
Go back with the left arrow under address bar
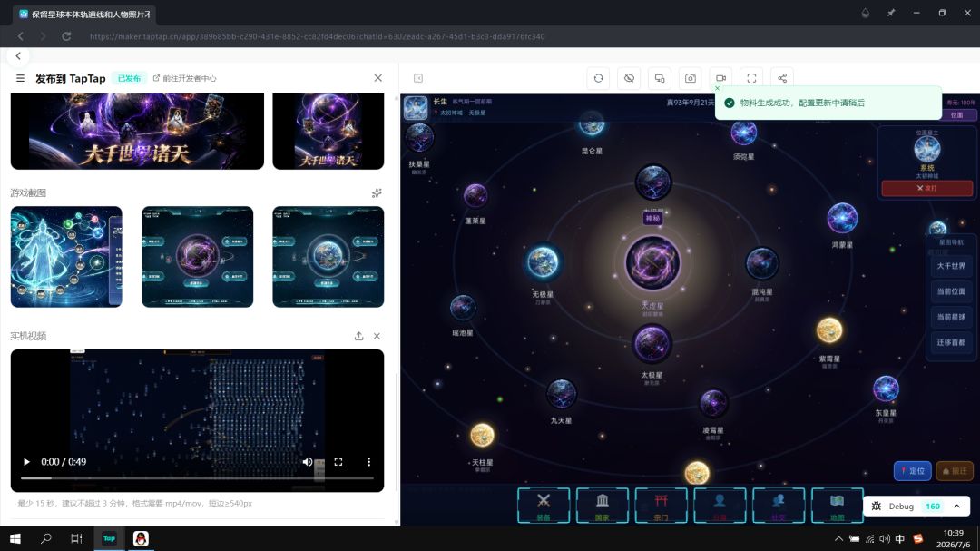(x=18, y=56)
